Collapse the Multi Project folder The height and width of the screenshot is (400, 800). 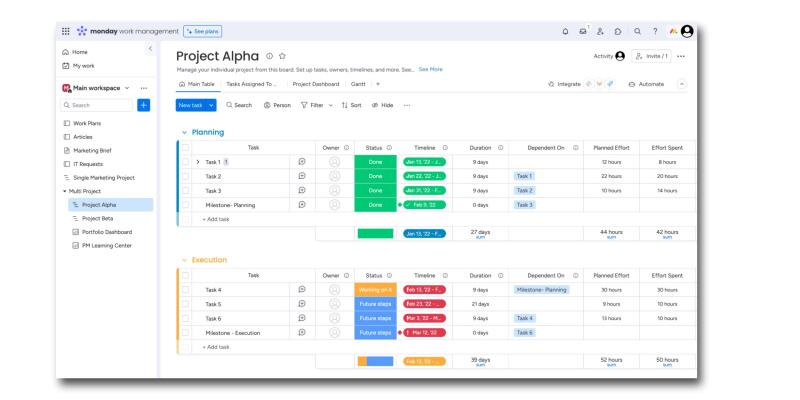tap(65, 191)
